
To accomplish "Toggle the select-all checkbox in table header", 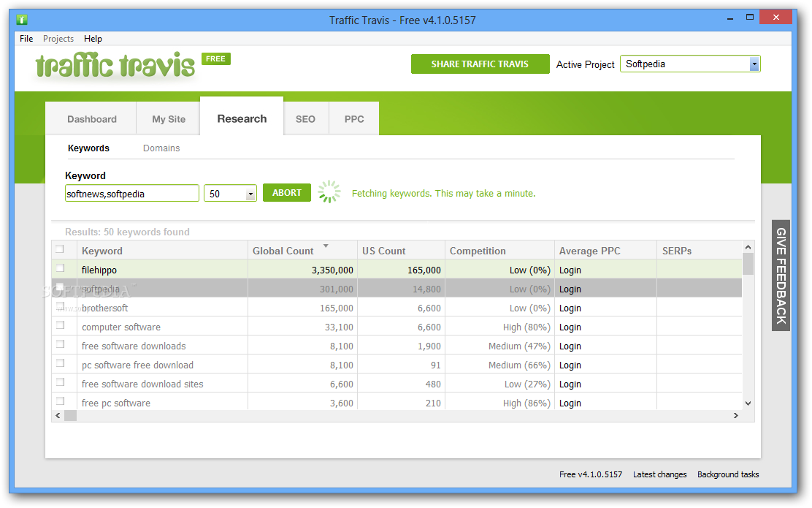I will click(60, 249).
